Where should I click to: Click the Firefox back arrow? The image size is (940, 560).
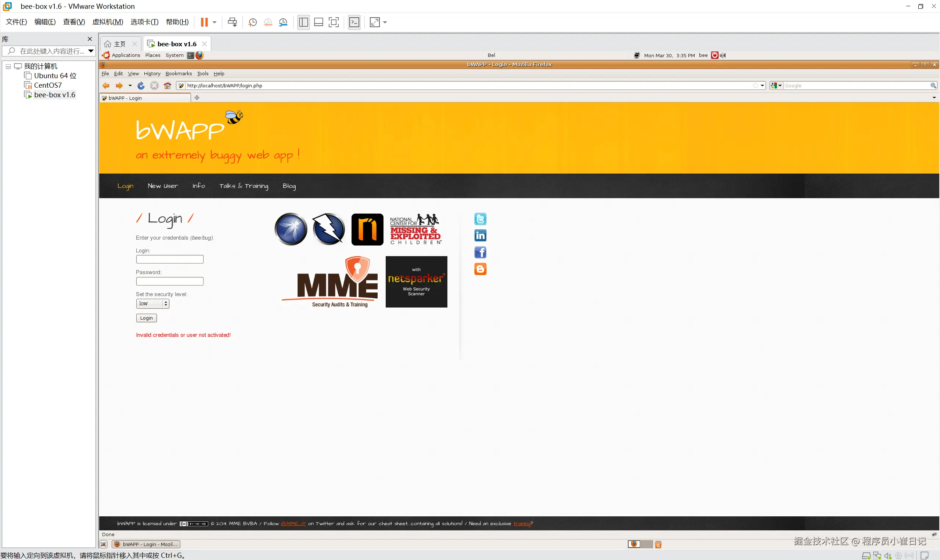[106, 86]
